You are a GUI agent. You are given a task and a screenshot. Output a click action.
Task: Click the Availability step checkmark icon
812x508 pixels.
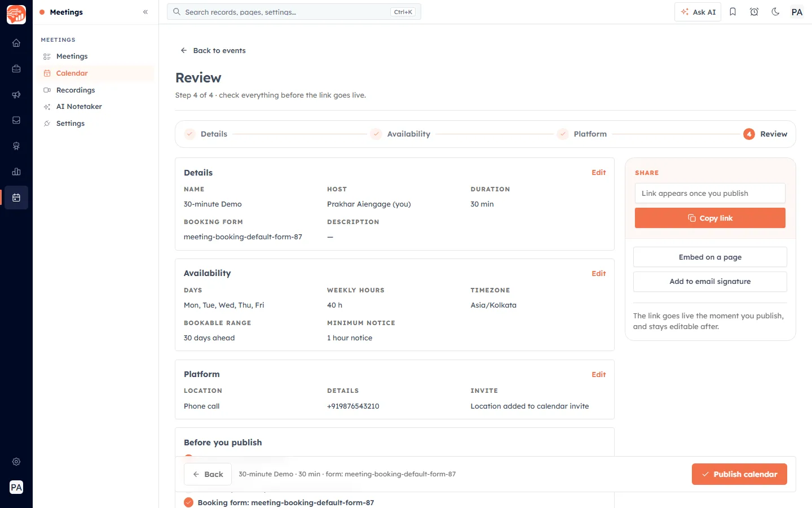click(376, 134)
